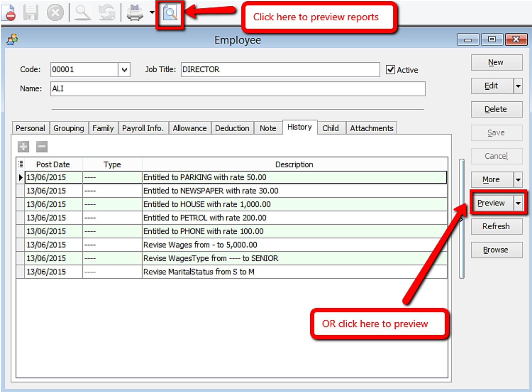Open the More button dropdown arrow
This screenshot has width=532, height=392.
click(x=518, y=180)
